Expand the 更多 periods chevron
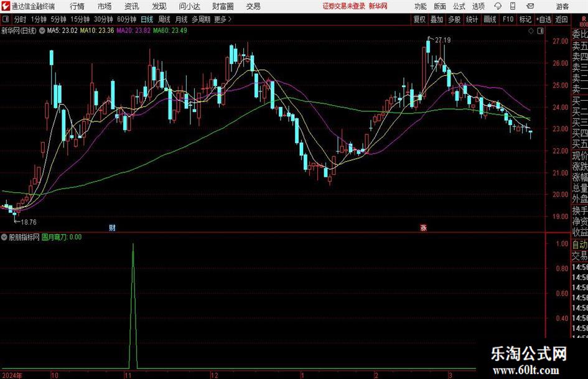The width and height of the screenshot is (588, 379). point(223,19)
